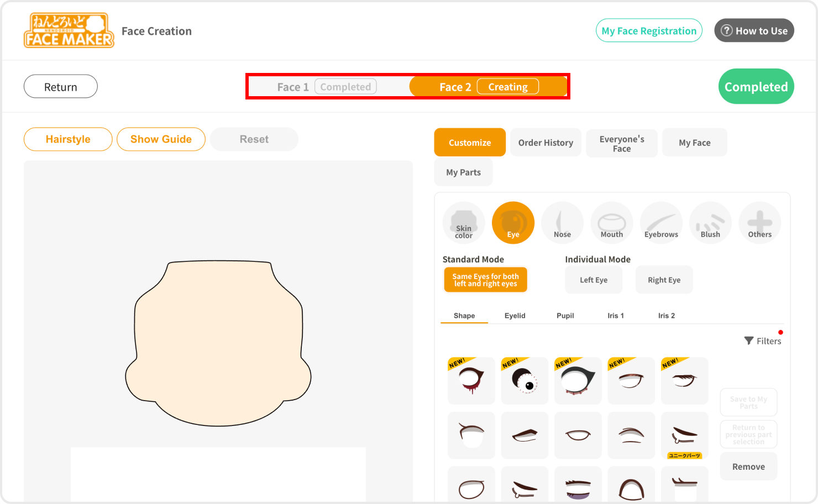818x504 pixels.
Task: Select the first NEW bloody eye shape
Action: click(471, 381)
